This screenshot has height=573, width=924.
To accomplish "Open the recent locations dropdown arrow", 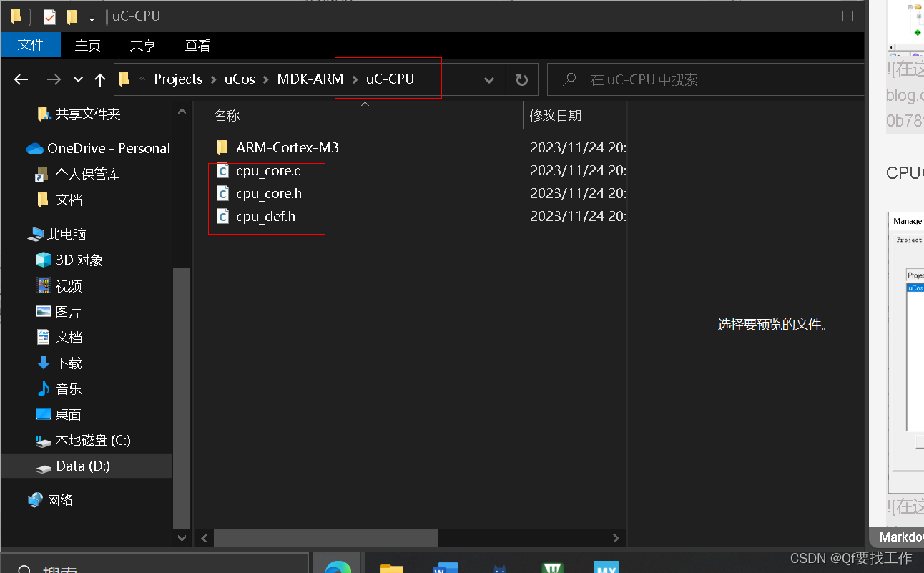I will coord(79,80).
